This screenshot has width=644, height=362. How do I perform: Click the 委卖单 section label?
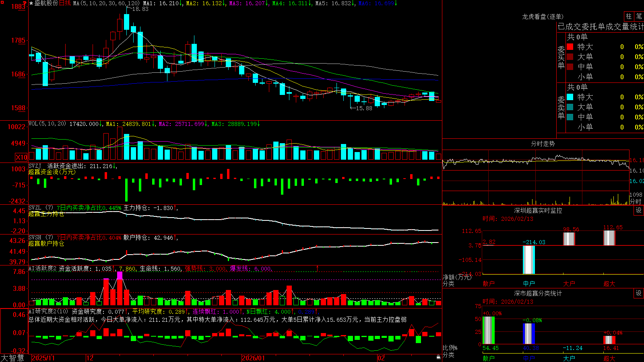pyautogui.click(x=561, y=107)
